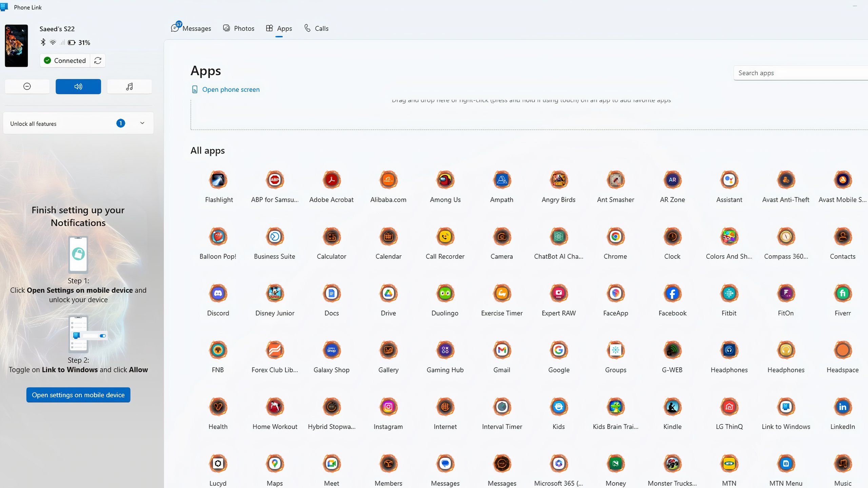Image resolution: width=868 pixels, height=488 pixels.
Task: Switch to the Messages tab
Action: click(x=191, y=28)
